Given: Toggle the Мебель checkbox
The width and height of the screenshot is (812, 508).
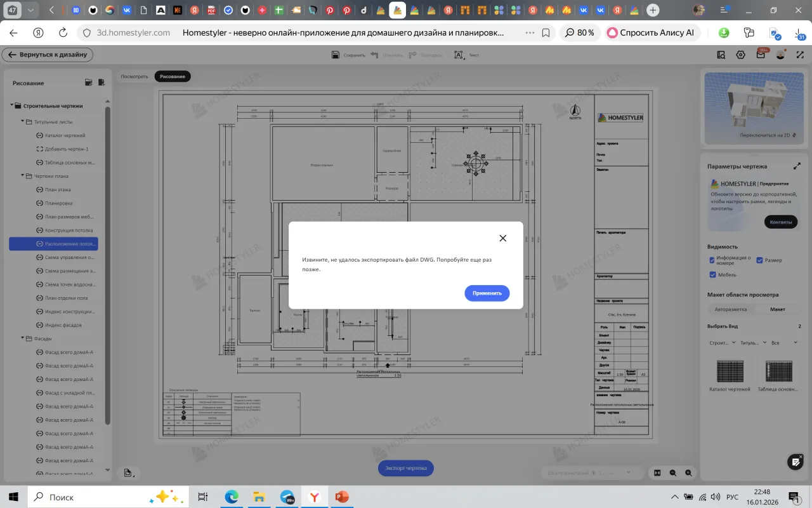Looking at the screenshot, I should tap(712, 275).
